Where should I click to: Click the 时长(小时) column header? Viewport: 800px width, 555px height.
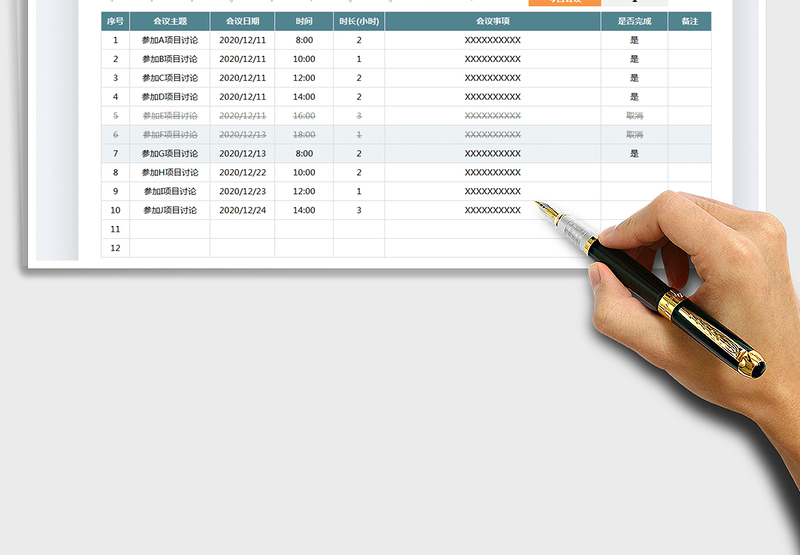tap(359, 21)
